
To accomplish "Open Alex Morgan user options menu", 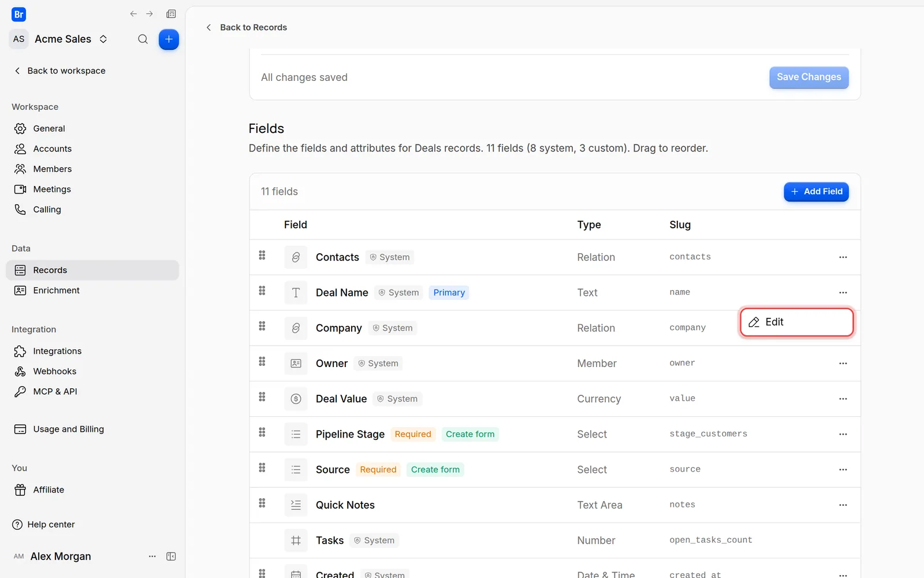I will point(152,556).
